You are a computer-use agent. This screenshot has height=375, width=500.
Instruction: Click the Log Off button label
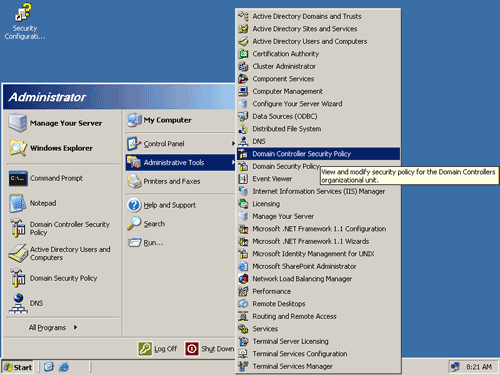click(166, 349)
